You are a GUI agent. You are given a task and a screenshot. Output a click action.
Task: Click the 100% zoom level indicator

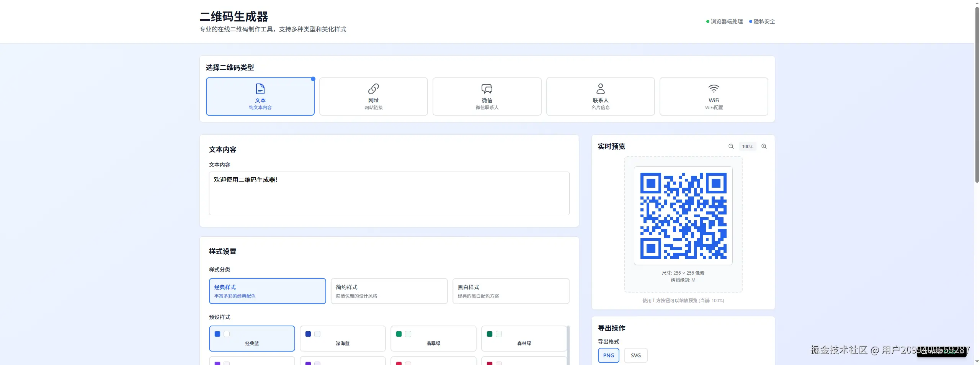(748, 146)
